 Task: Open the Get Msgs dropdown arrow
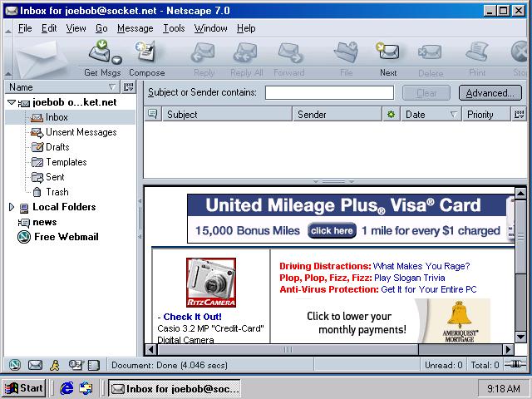point(116,61)
